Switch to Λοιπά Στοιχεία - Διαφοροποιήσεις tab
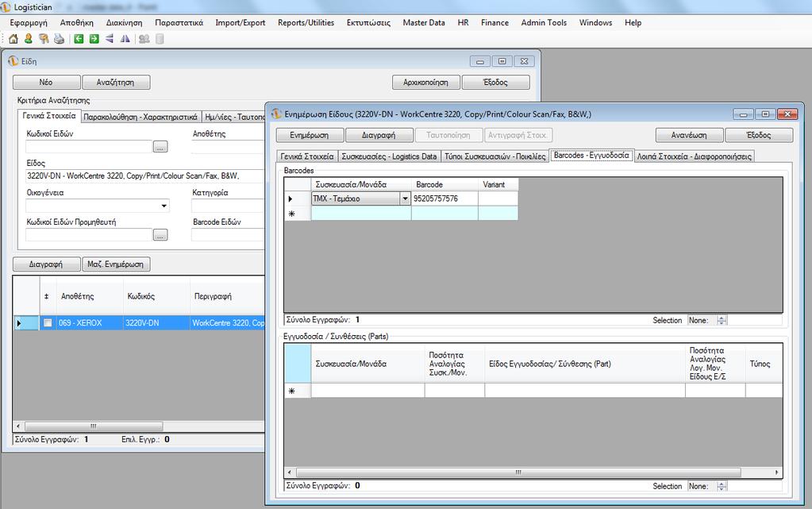The height and width of the screenshot is (509, 812). pos(694,156)
